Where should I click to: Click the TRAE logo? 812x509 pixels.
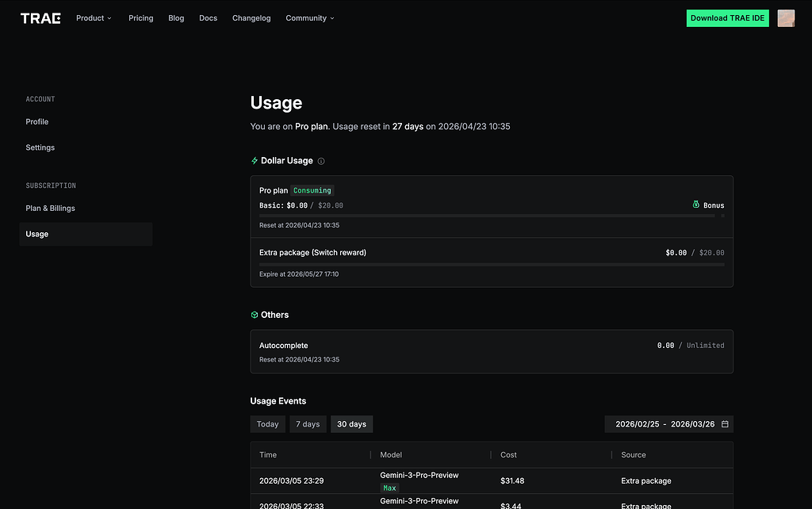click(x=40, y=18)
